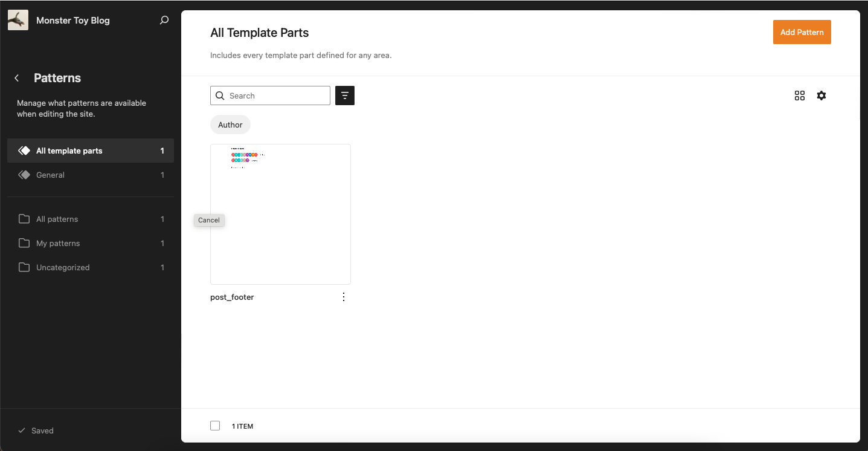868x451 pixels.
Task: Open the Author filter dropdown
Action: tap(230, 125)
